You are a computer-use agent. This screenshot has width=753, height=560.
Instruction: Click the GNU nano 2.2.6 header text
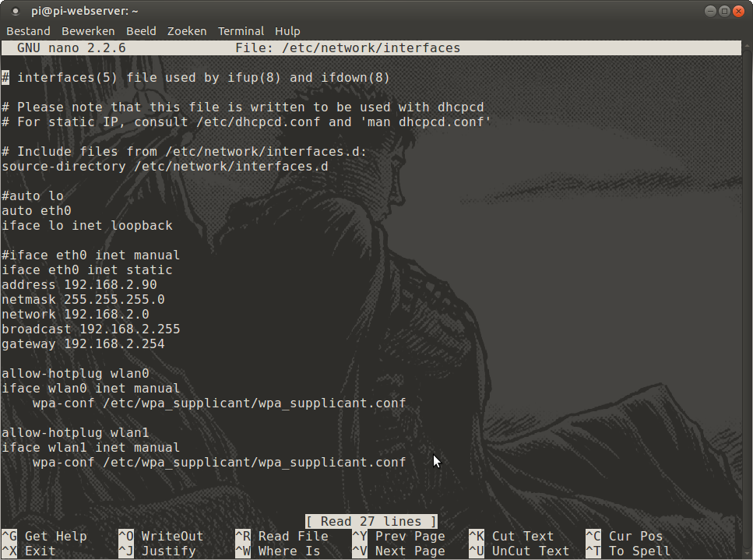pyautogui.click(x=72, y=48)
